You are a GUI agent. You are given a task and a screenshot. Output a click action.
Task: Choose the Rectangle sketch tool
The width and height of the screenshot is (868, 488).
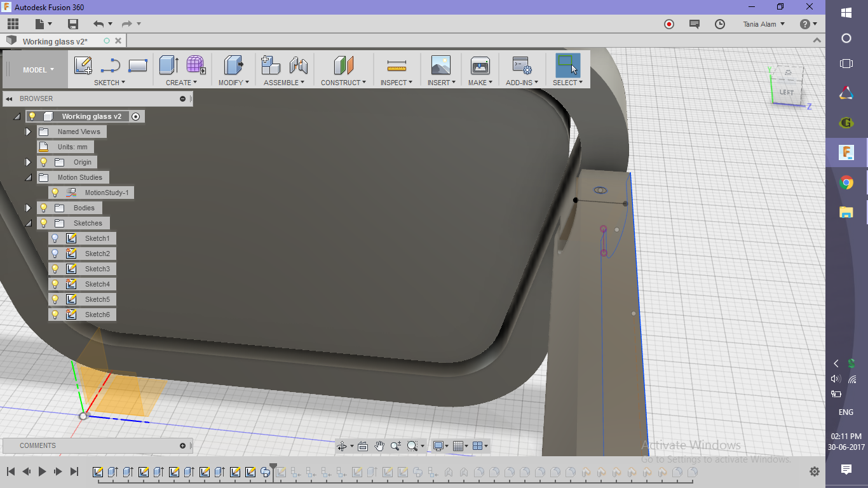[138, 65]
